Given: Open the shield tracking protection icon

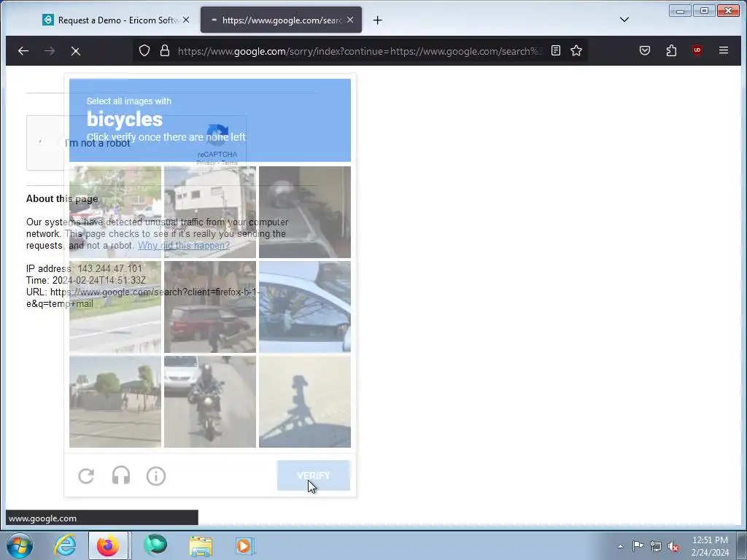Looking at the screenshot, I should coord(144,50).
